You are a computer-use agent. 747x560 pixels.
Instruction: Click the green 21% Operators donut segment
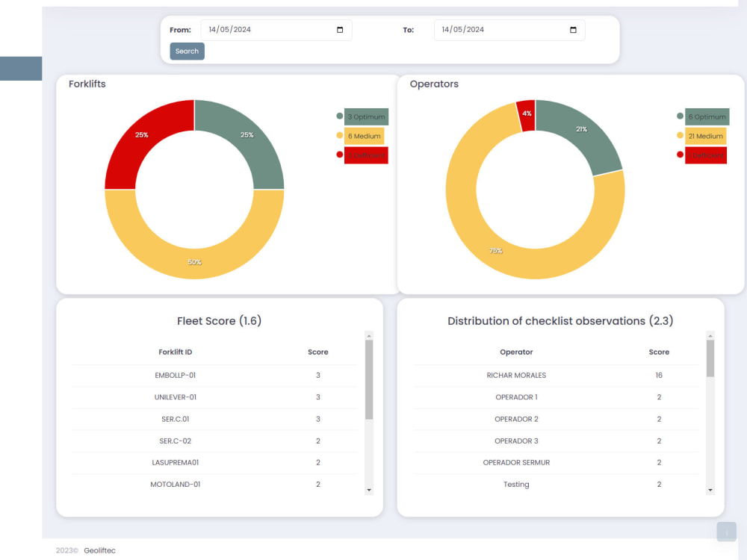(x=581, y=129)
